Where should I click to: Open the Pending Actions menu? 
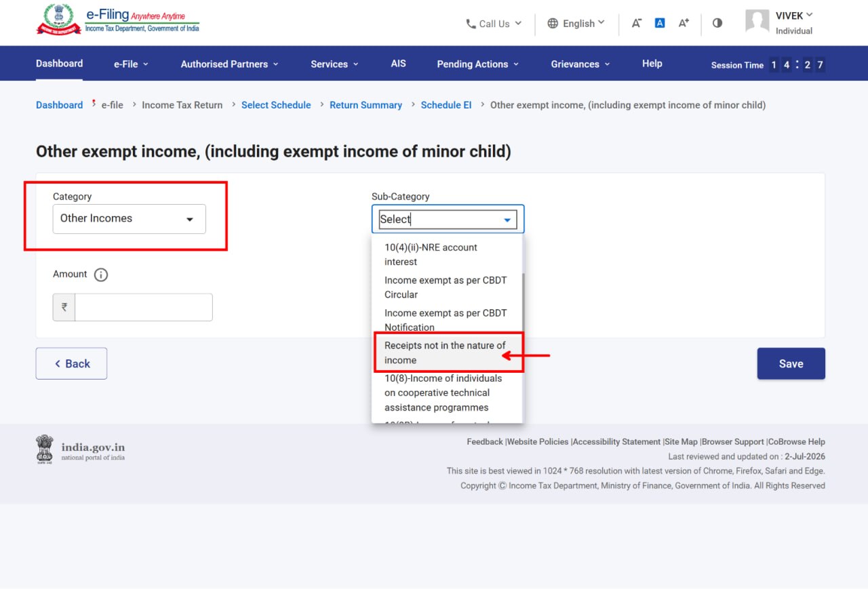pyautogui.click(x=477, y=64)
